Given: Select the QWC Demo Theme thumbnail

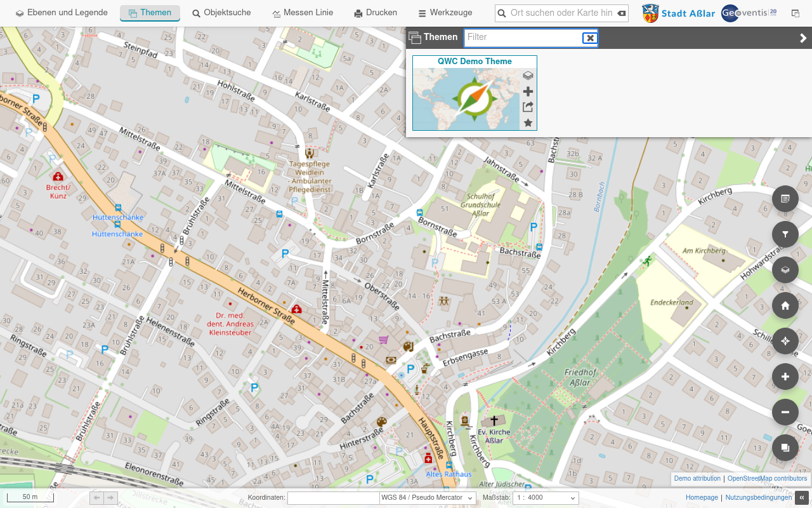Looking at the screenshot, I should tap(466, 98).
